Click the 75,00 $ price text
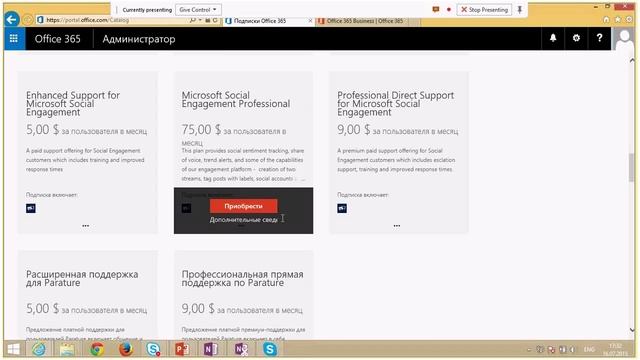 201,130
